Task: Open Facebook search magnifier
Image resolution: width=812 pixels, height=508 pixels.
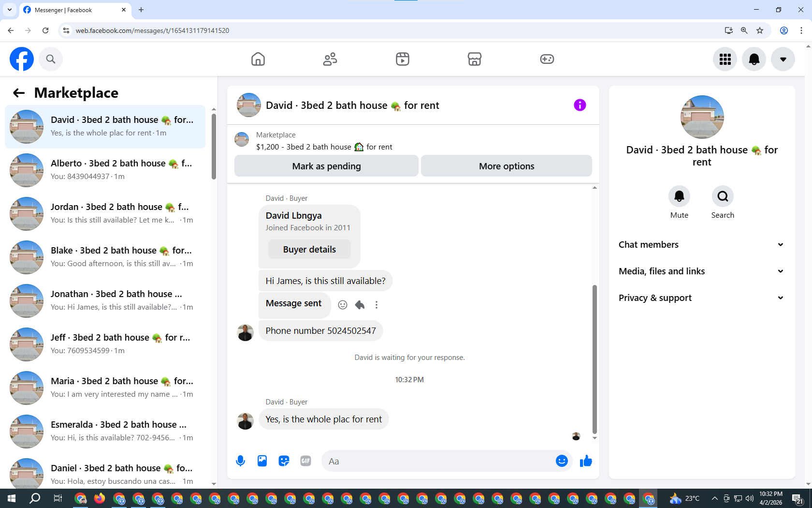Action: click(51, 59)
